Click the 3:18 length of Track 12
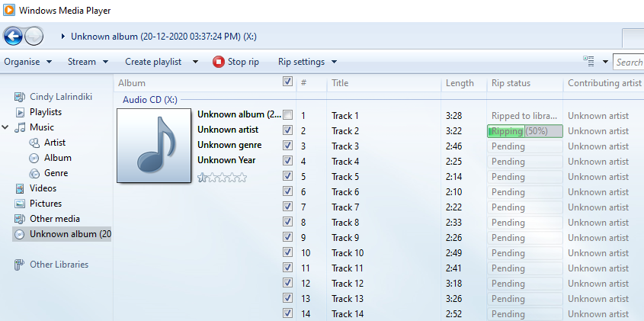644x321 pixels. click(453, 284)
